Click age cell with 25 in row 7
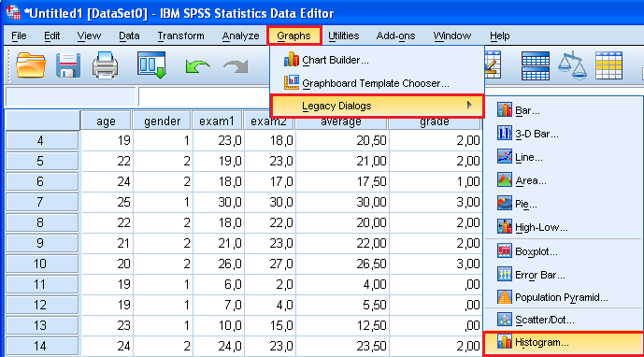The image size is (644, 357). pos(107,202)
